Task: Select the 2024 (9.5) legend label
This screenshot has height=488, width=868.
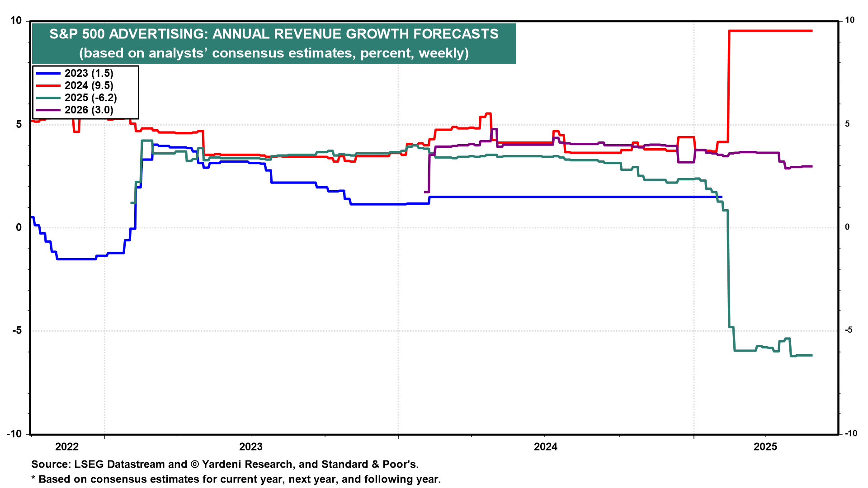Action: pos(89,86)
